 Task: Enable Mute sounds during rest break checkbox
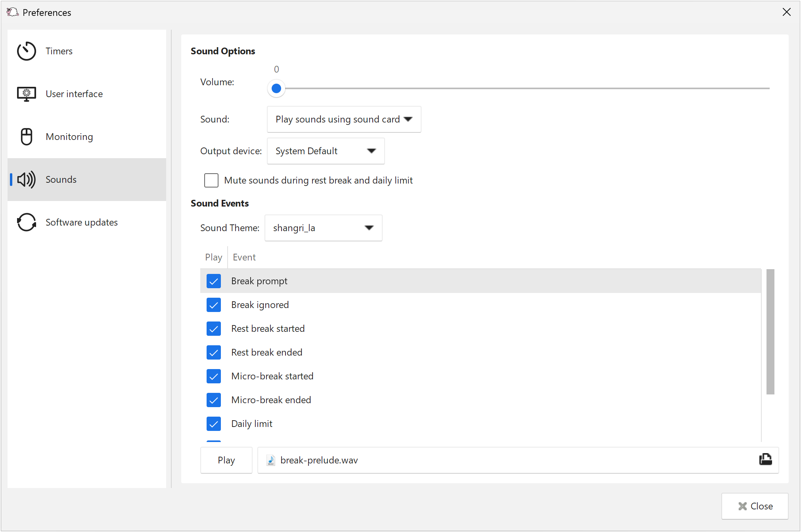pyautogui.click(x=211, y=180)
